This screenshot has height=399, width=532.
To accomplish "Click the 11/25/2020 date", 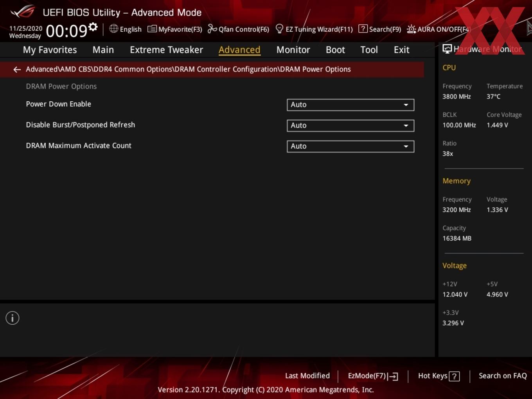I will coord(26,29).
